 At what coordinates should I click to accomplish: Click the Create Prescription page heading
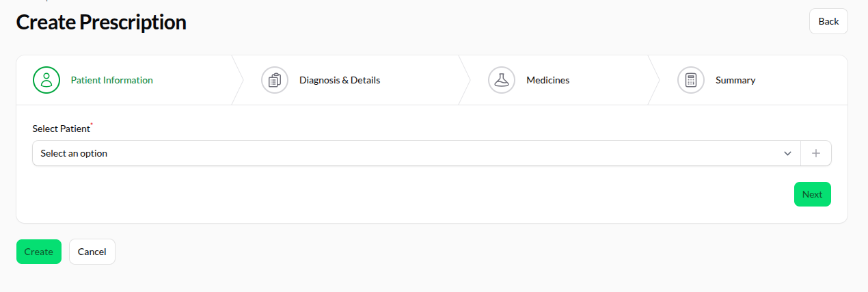(101, 22)
